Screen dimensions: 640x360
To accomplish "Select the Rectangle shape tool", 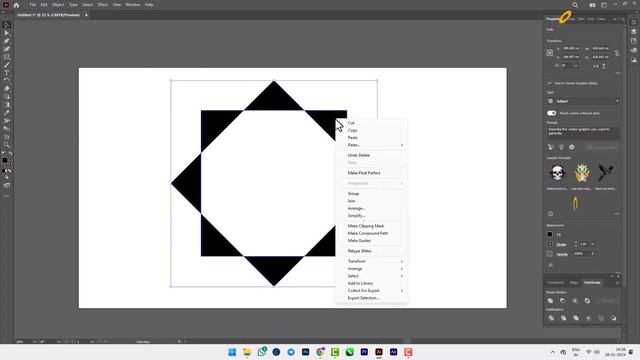I will (x=7, y=57).
